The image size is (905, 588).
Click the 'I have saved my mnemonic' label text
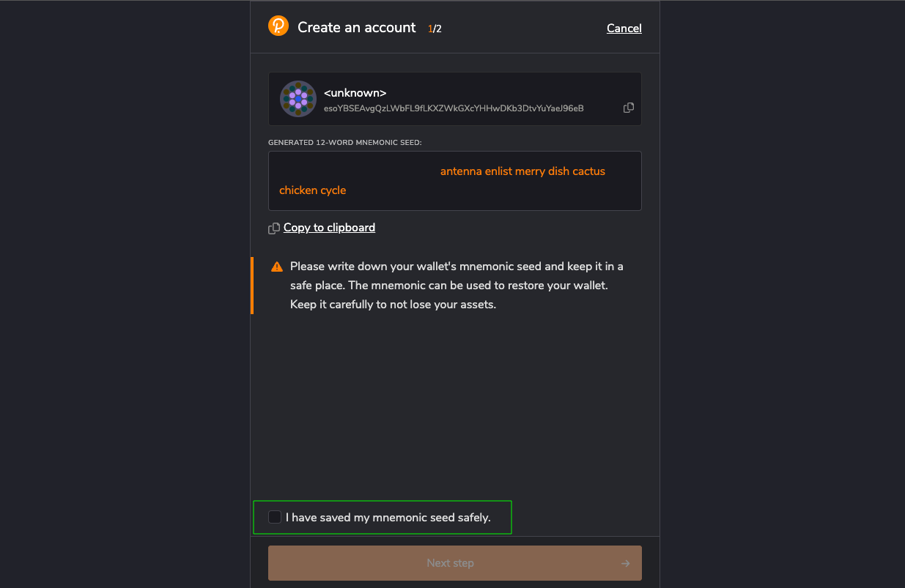tap(388, 518)
